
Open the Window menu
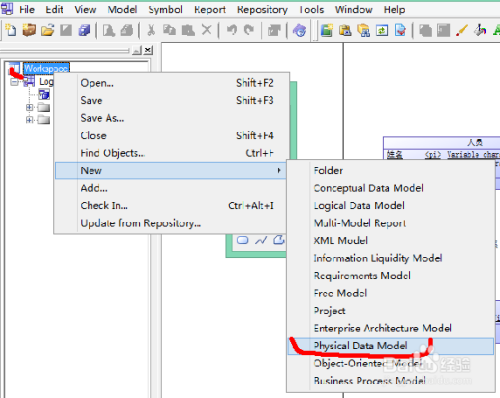[x=354, y=10]
